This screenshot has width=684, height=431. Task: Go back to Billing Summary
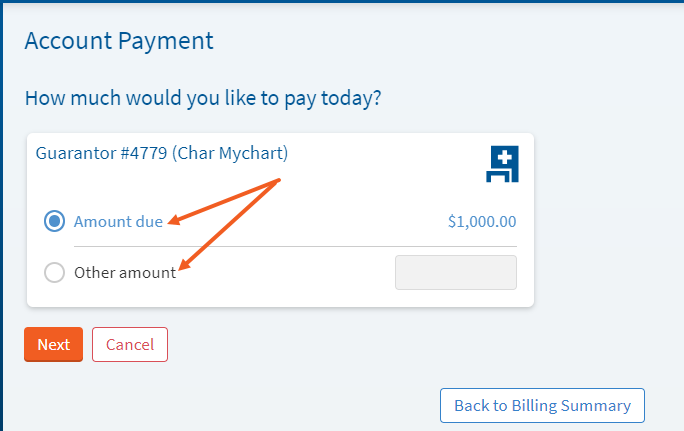point(542,406)
